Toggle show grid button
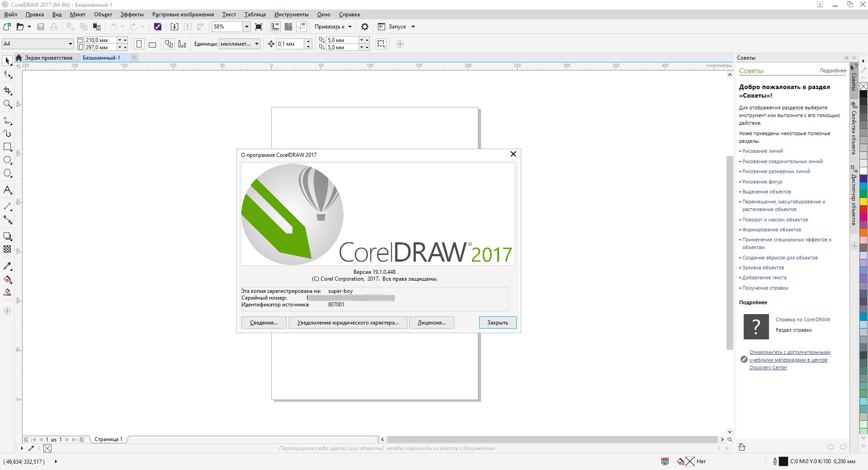 coord(288,27)
